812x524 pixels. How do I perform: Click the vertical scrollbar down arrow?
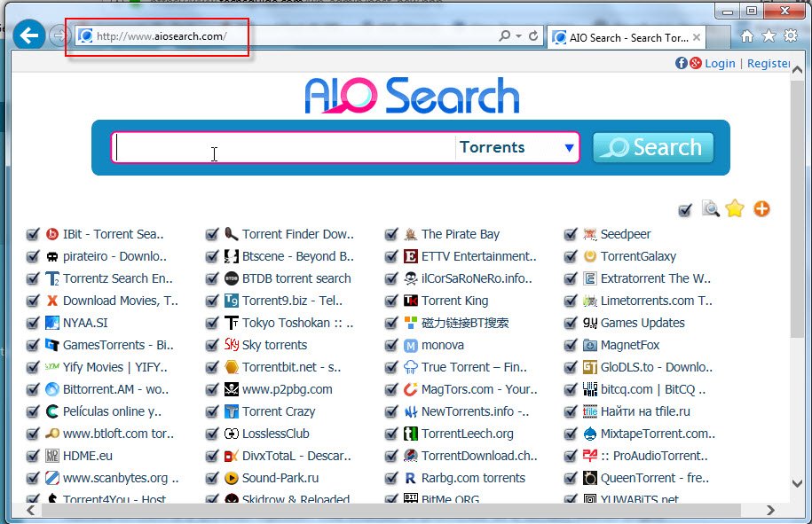coord(797,483)
